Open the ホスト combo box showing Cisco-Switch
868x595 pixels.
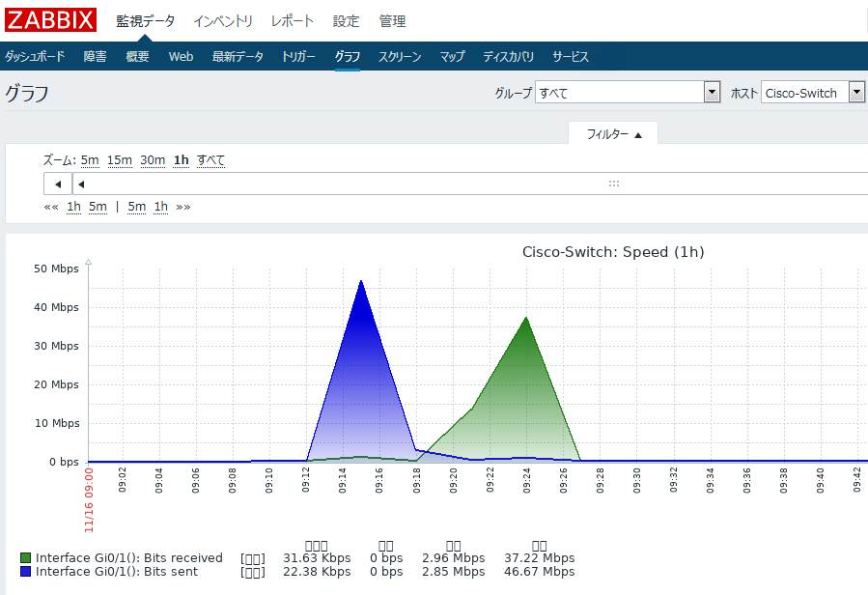pos(806,91)
